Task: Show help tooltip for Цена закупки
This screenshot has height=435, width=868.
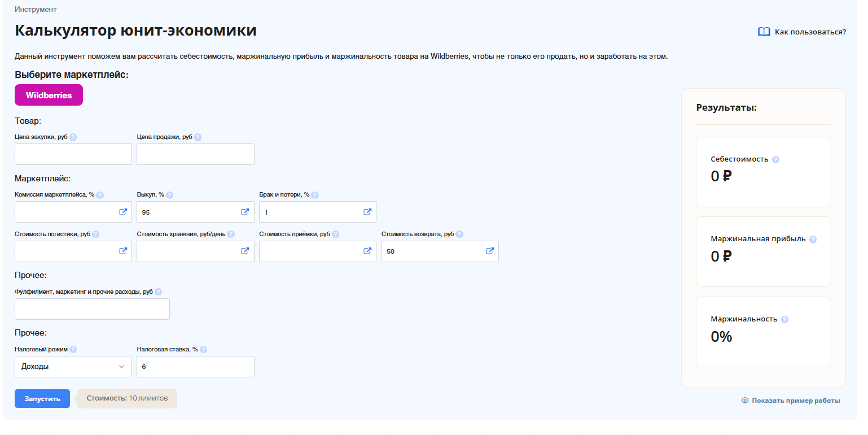Action: click(73, 137)
